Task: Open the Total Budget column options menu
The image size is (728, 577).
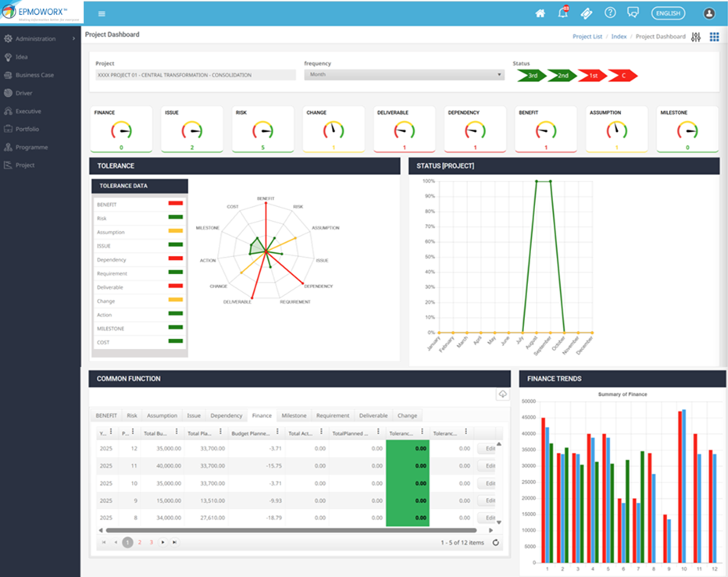Action: [177, 433]
